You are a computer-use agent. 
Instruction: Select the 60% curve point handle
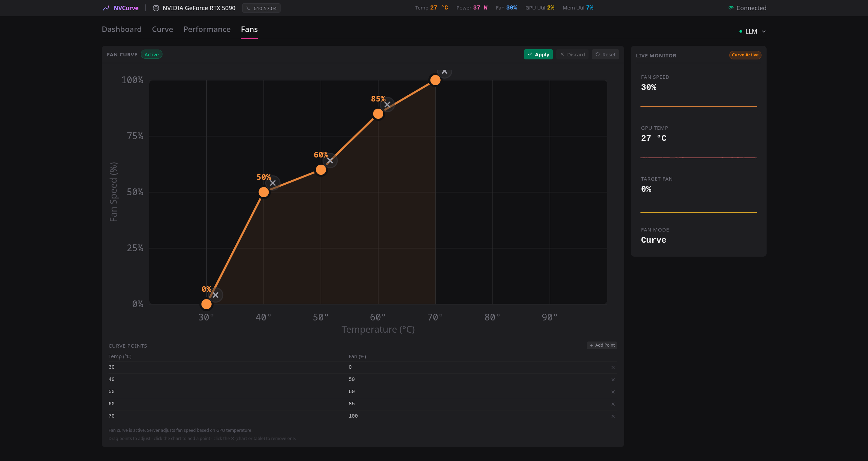click(x=321, y=170)
